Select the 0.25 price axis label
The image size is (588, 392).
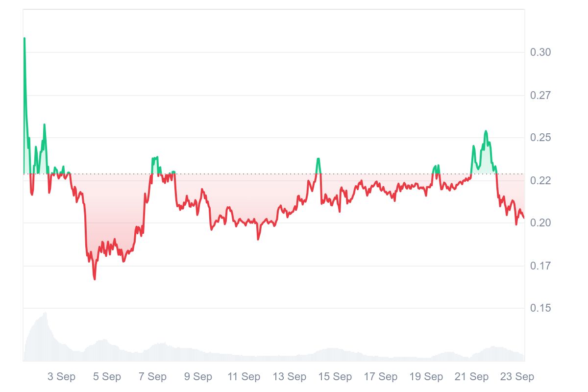540,138
